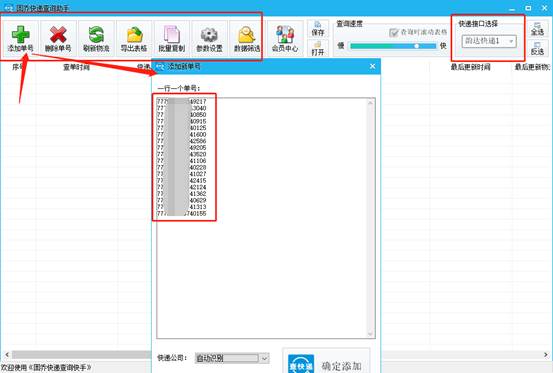Click the tracking number ending 41600
The width and height of the screenshot is (553, 373).
(x=182, y=135)
